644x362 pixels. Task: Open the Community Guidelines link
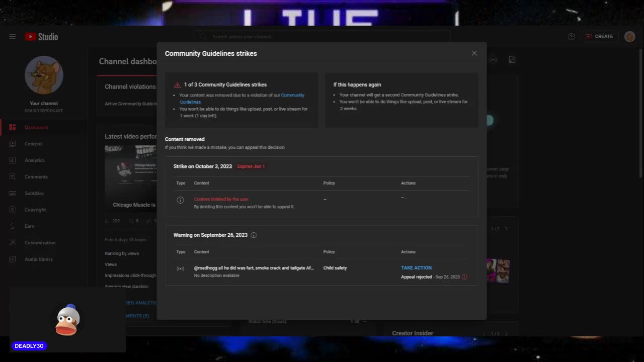click(292, 96)
